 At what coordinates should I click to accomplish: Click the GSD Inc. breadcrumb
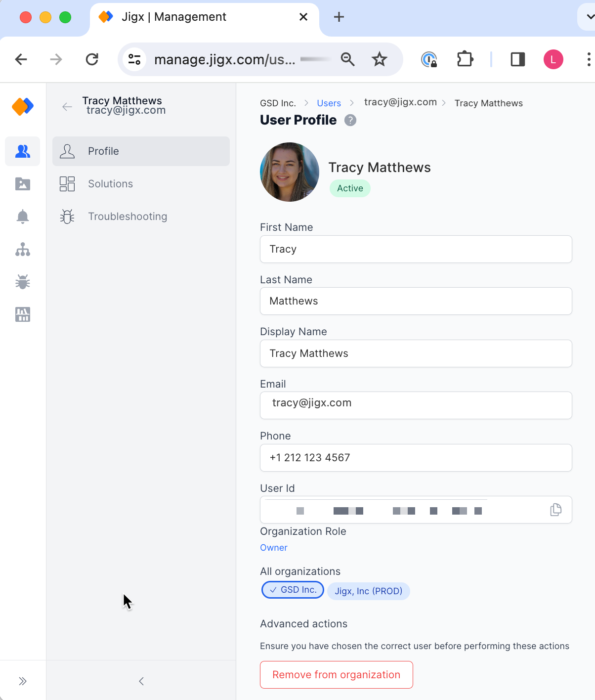click(x=278, y=103)
